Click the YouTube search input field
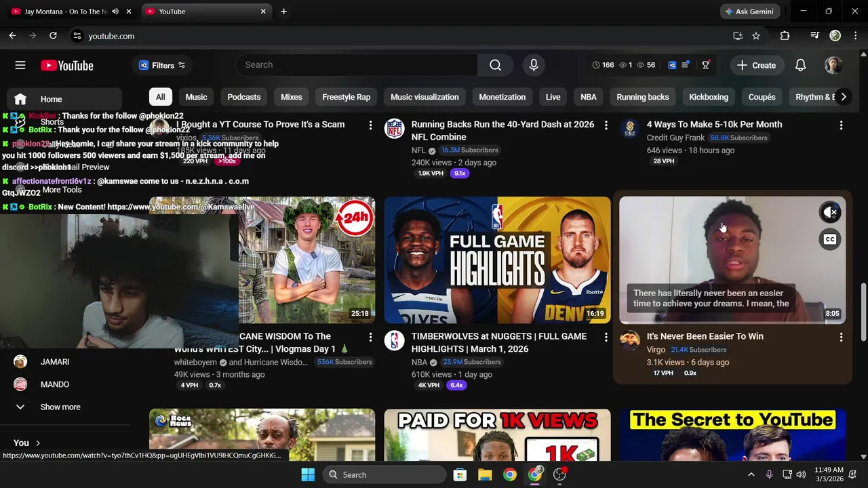 point(357,65)
